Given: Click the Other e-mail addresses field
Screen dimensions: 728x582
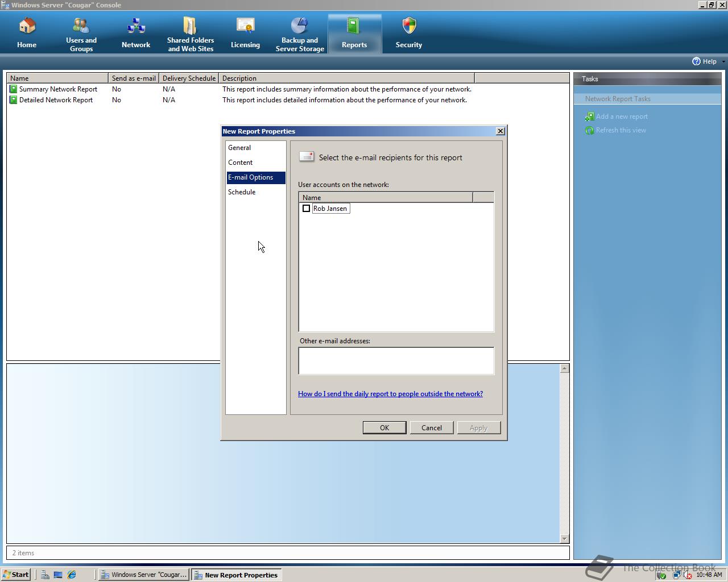Looking at the screenshot, I should 396,361.
